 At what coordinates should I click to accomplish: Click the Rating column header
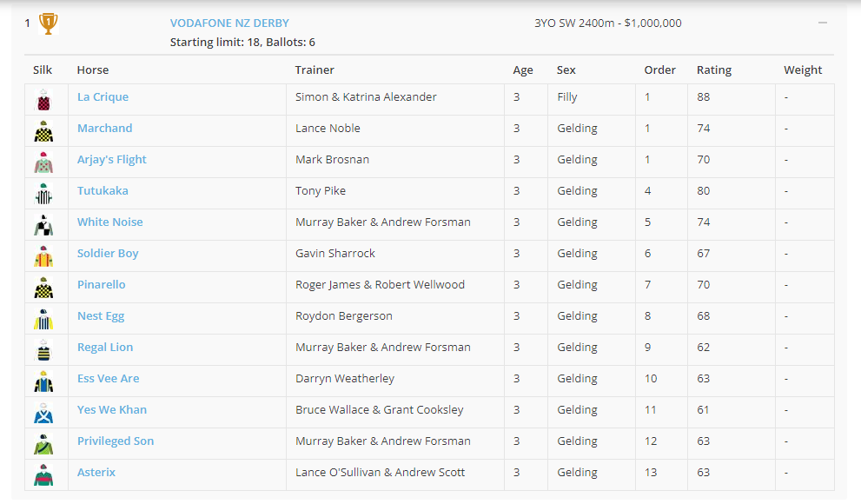click(714, 70)
